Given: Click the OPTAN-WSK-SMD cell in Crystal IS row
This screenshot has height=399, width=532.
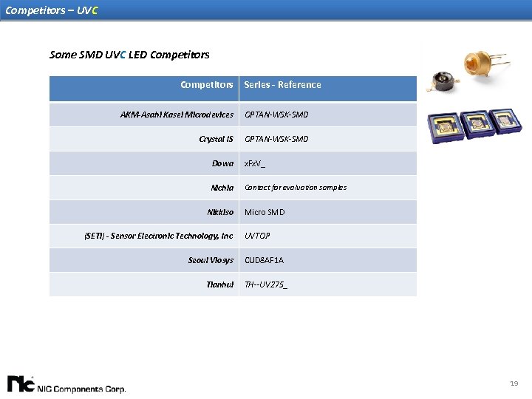Looking at the screenshot, I should click(328, 139).
